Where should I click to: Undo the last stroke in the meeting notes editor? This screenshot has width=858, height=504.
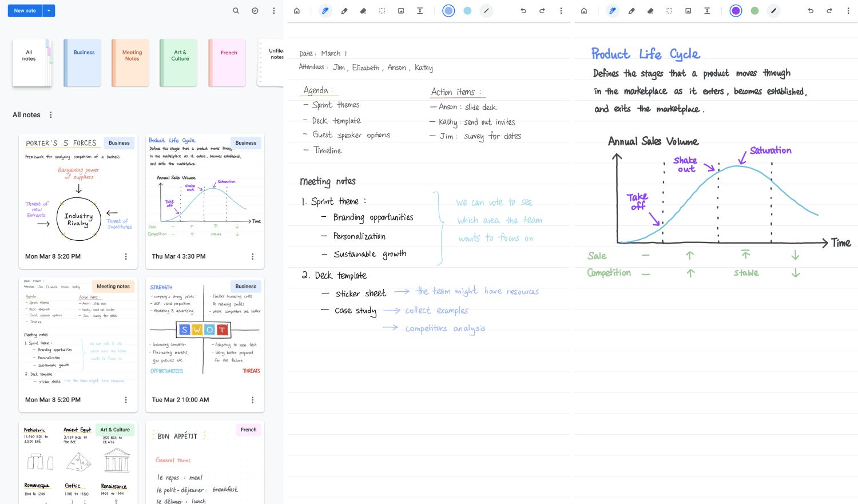[523, 11]
